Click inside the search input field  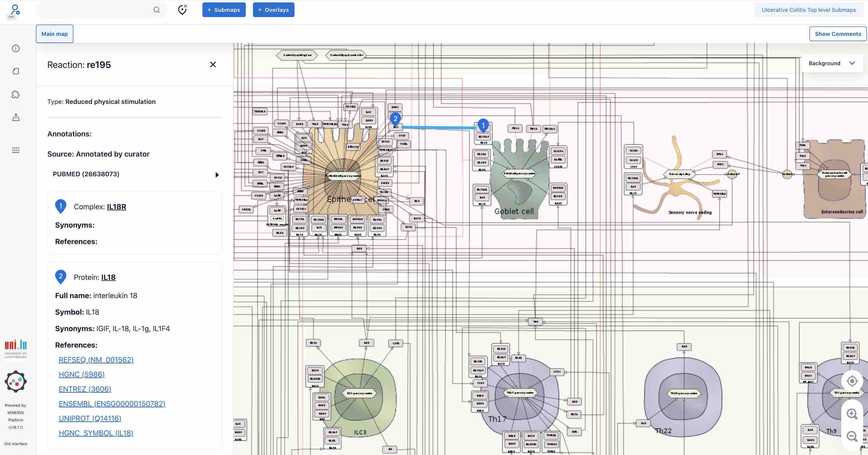coord(94,10)
